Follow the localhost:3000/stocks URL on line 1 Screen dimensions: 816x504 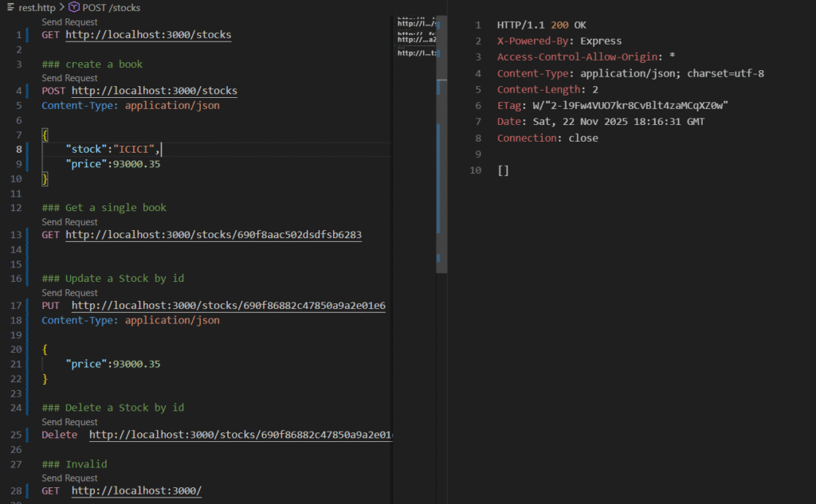149,34
